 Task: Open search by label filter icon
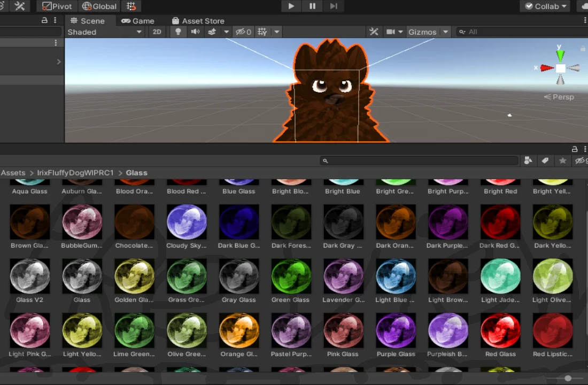(x=545, y=160)
